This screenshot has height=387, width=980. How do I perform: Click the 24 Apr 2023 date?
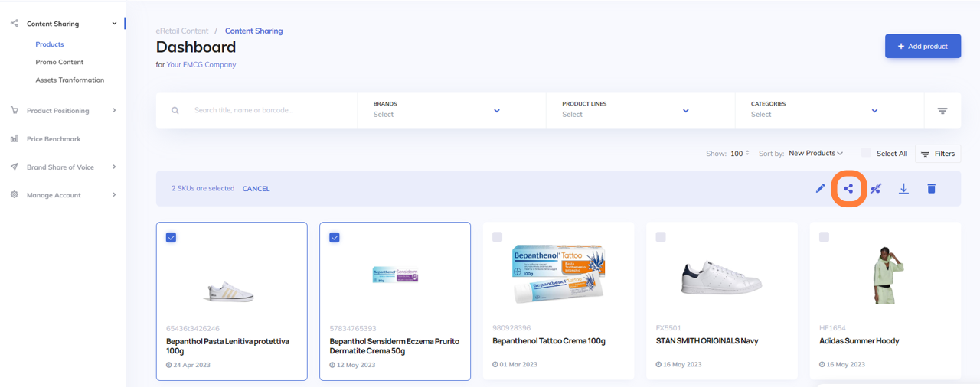point(191,365)
